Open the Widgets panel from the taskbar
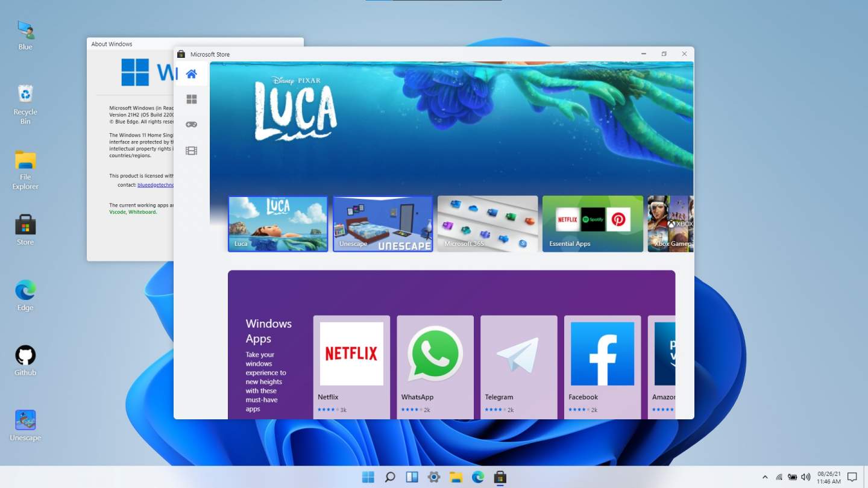868x488 pixels. point(412,477)
